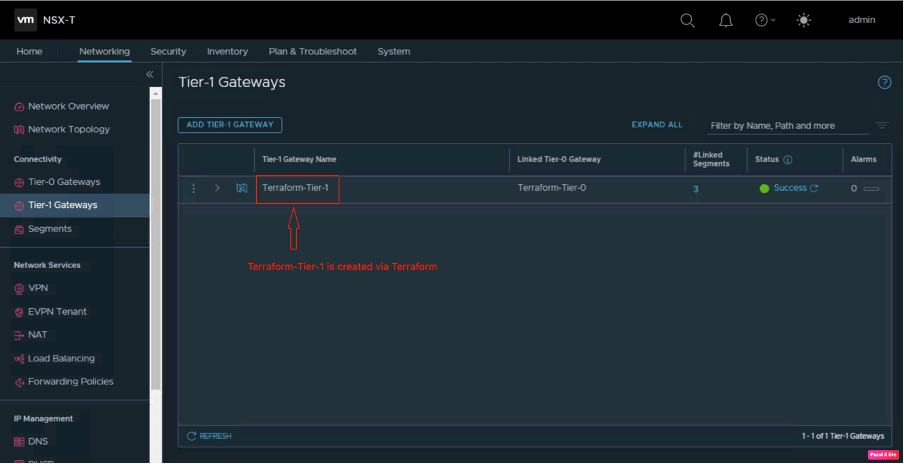Screen dimensions: 904x464
Task: Click the page help icon beside Tier-1 Gateways
Action: [x=884, y=82]
